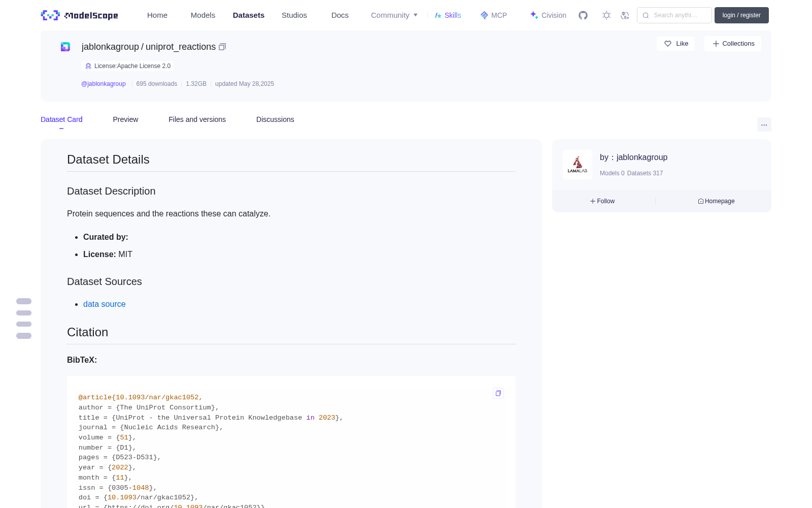Select the Dataset Card tab
The image size is (812, 508).
pyautogui.click(x=61, y=119)
